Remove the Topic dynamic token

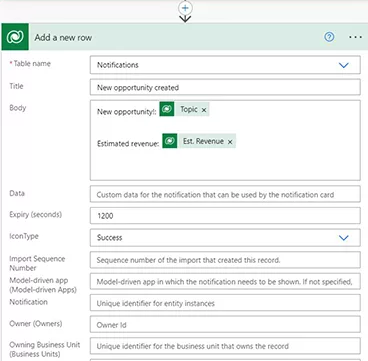tap(204, 110)
